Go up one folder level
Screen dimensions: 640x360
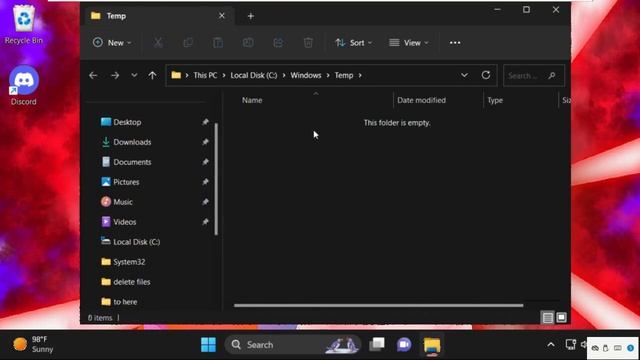(x=152, y=76)
